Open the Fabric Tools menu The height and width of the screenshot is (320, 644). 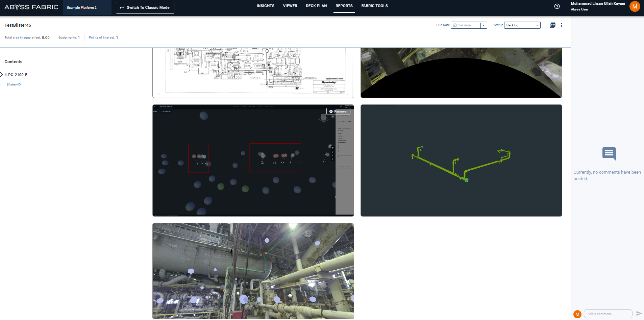(x=374, y=6)
